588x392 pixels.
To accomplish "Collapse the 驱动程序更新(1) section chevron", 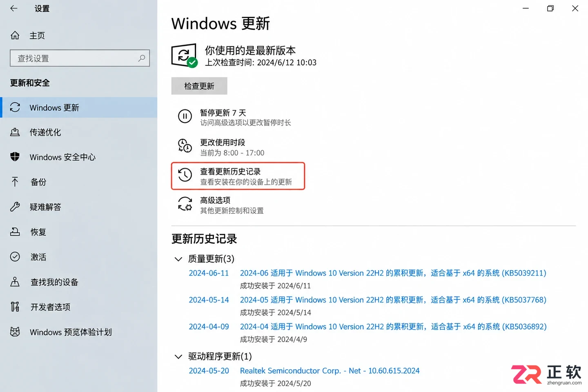I will coord(178,356).
